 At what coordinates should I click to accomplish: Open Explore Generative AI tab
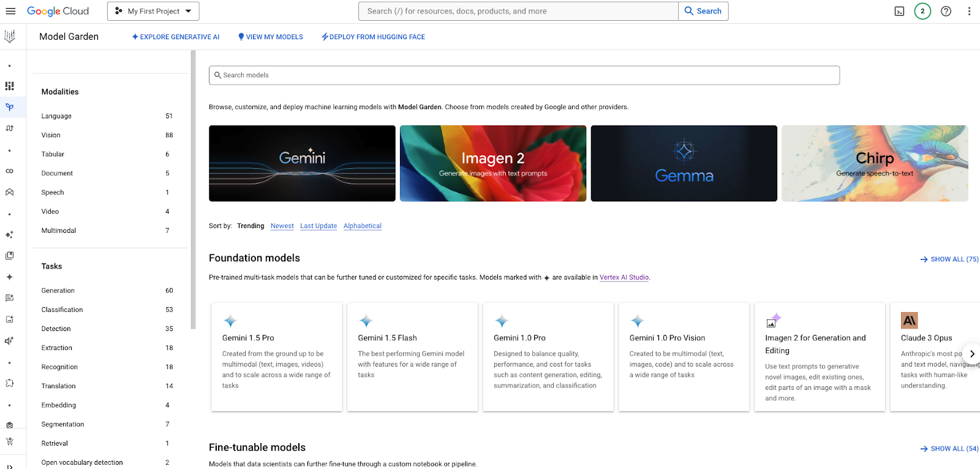176,37
